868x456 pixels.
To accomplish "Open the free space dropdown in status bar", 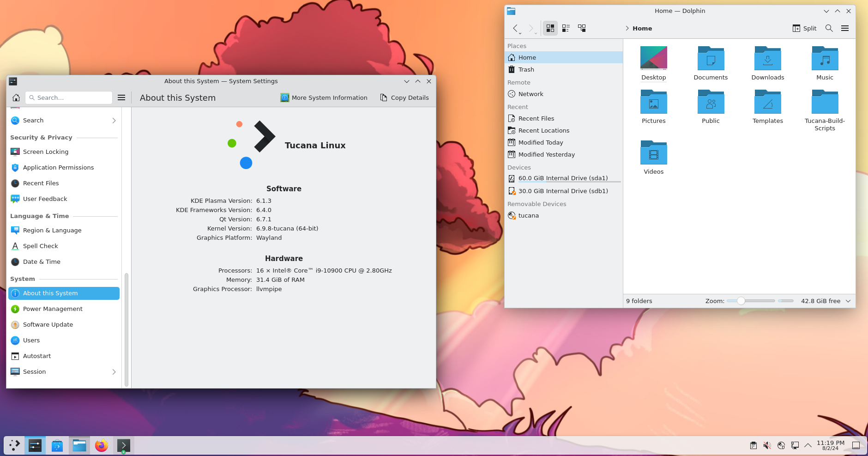I will tap(848, 301).
